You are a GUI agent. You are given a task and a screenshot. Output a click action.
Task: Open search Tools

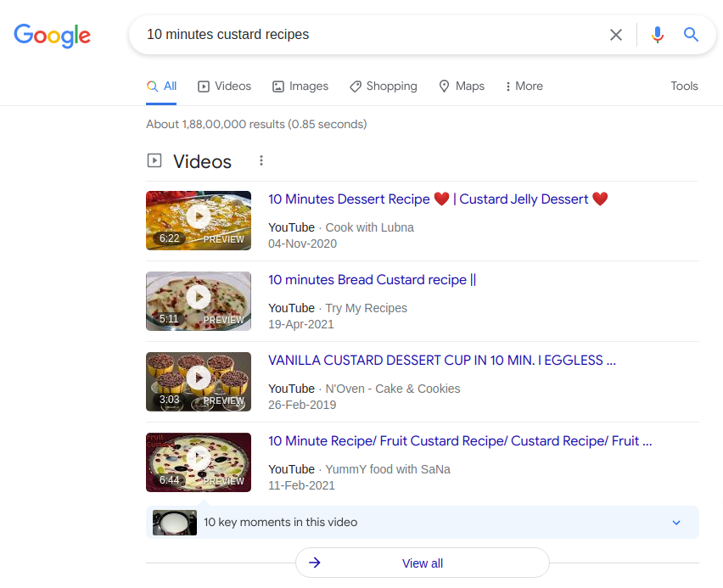coord(684,87)
